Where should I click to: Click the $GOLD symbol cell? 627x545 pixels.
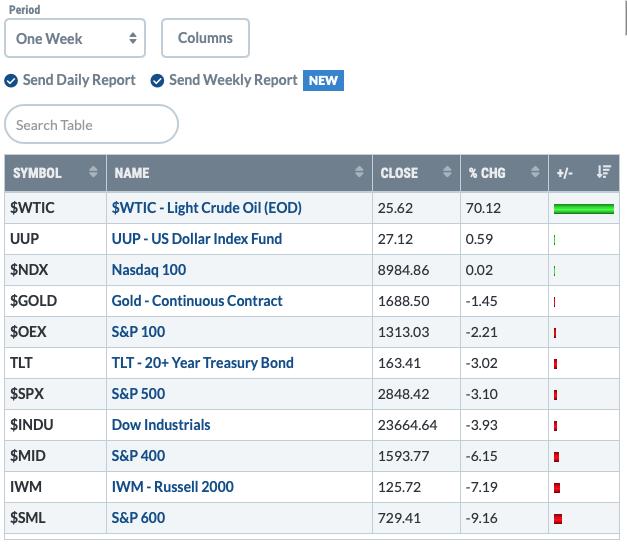pyautogui.click(x=56, y=301)
